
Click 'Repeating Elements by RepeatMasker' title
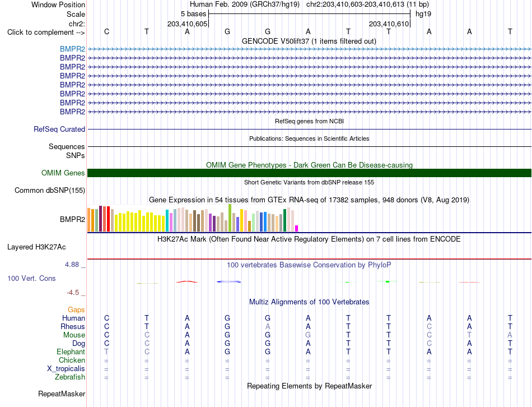[x=309, y=386]
